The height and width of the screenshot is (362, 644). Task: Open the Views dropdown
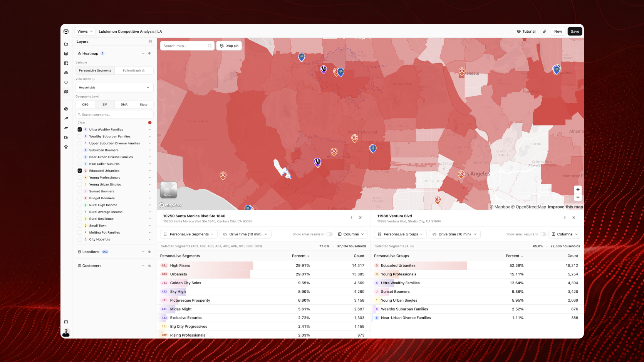pos(85,32)
